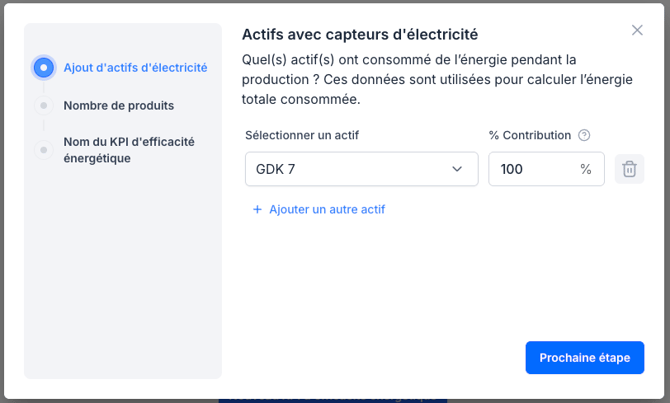Open the GDK 7 asset dropdown
Image resolution: width=670 pixels, height=403 pixels.
tap(350, 169)
